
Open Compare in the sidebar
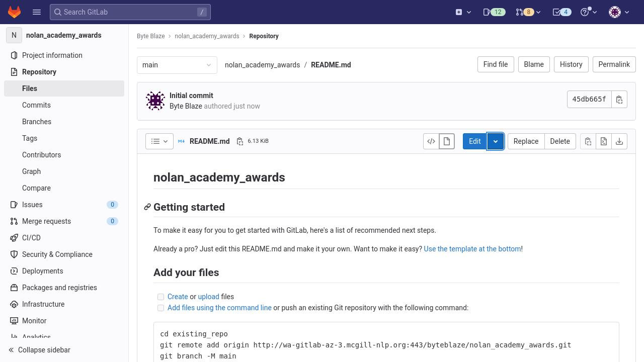coord(64,188)
